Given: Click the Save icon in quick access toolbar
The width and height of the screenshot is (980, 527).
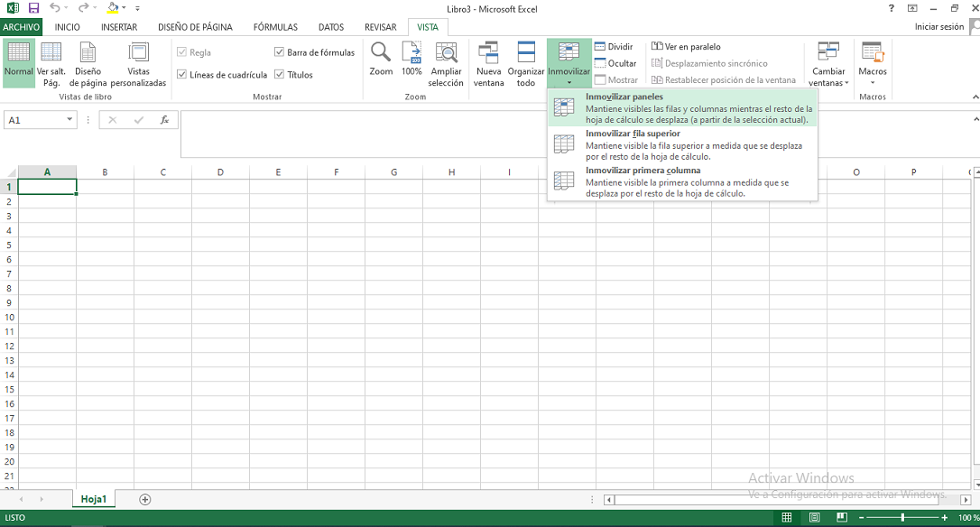Looking at the screenshot, I should (33, 8).
